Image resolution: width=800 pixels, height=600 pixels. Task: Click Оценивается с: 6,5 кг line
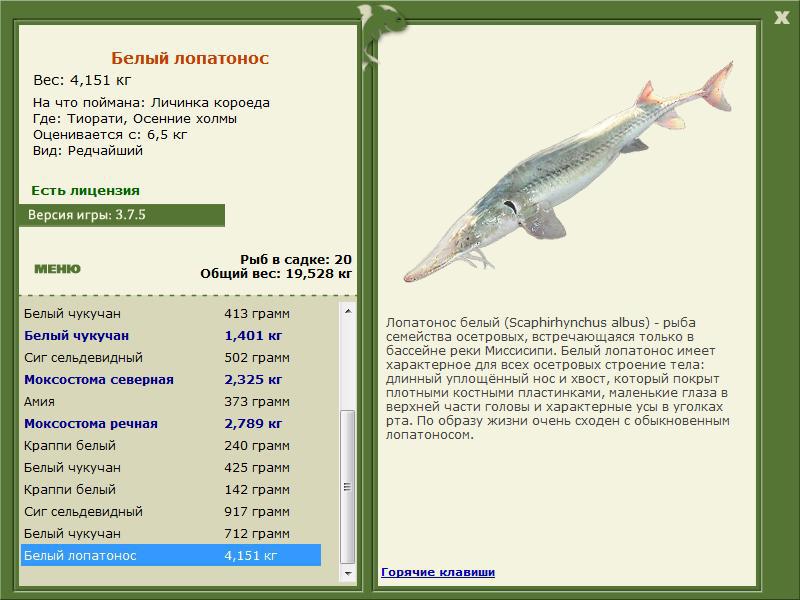(x=110, y=135)
